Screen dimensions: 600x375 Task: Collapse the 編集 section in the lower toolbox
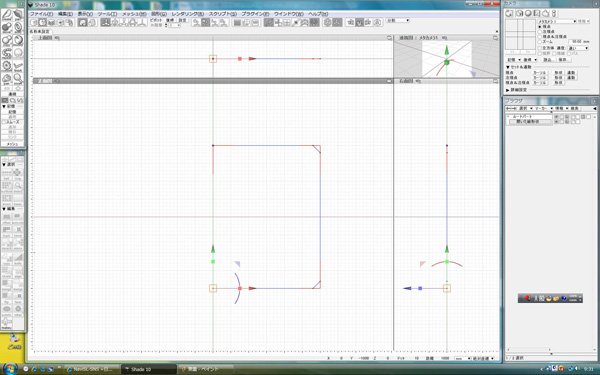[x=4, y=209]
